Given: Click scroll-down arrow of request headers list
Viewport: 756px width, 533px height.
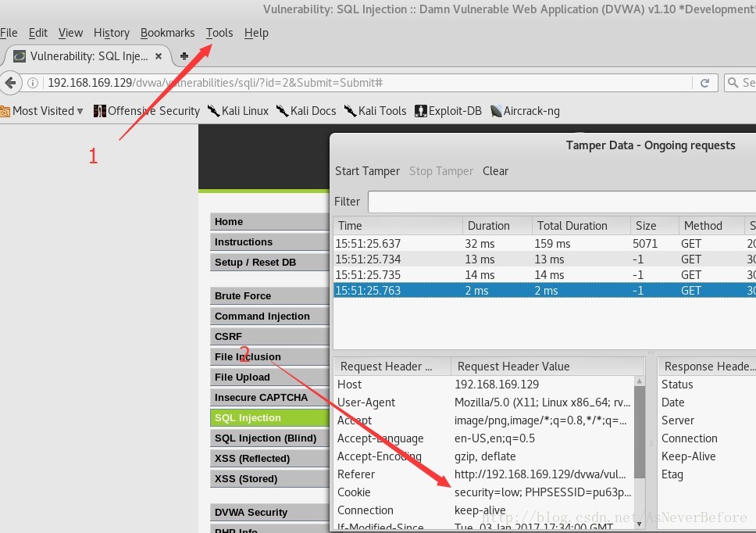Looking at the screenshot, I should tap(640, 524).
